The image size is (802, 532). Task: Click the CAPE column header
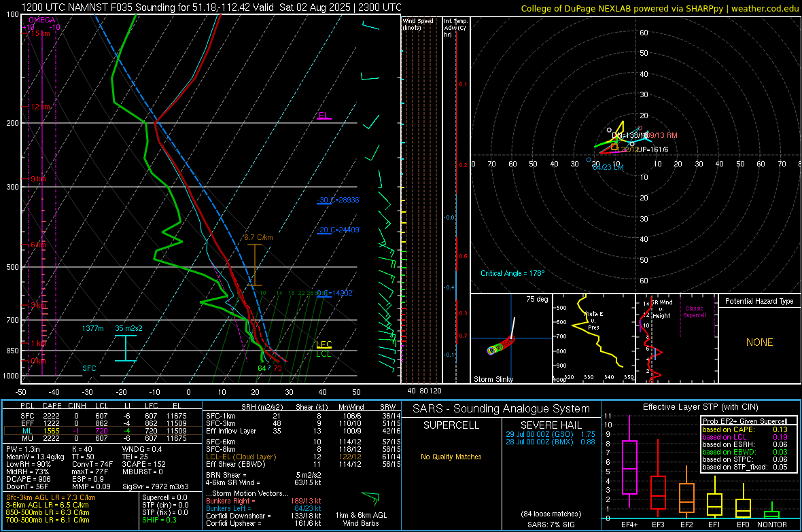(x=52, y=406)
